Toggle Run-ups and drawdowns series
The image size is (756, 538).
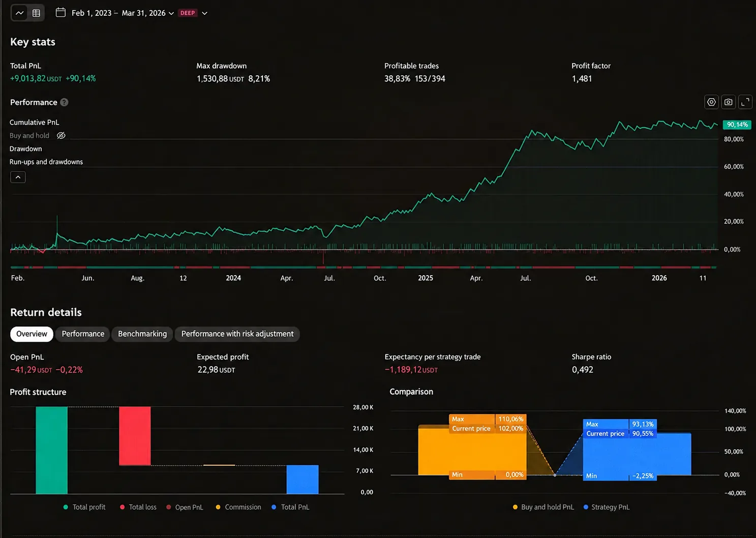tap(46, 162)
